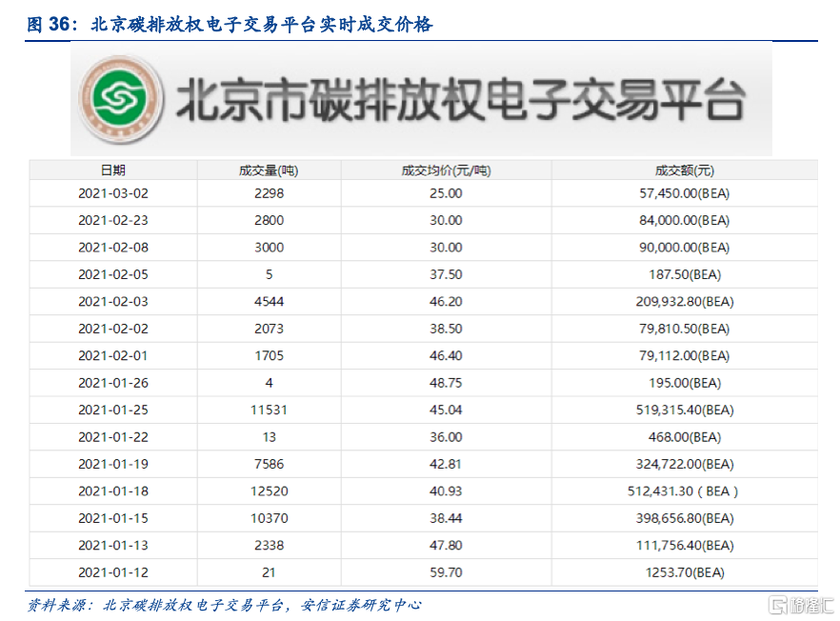Select the volume value 1705
Image resolution: width=840 pixels, height=621 pixels.
269,356
